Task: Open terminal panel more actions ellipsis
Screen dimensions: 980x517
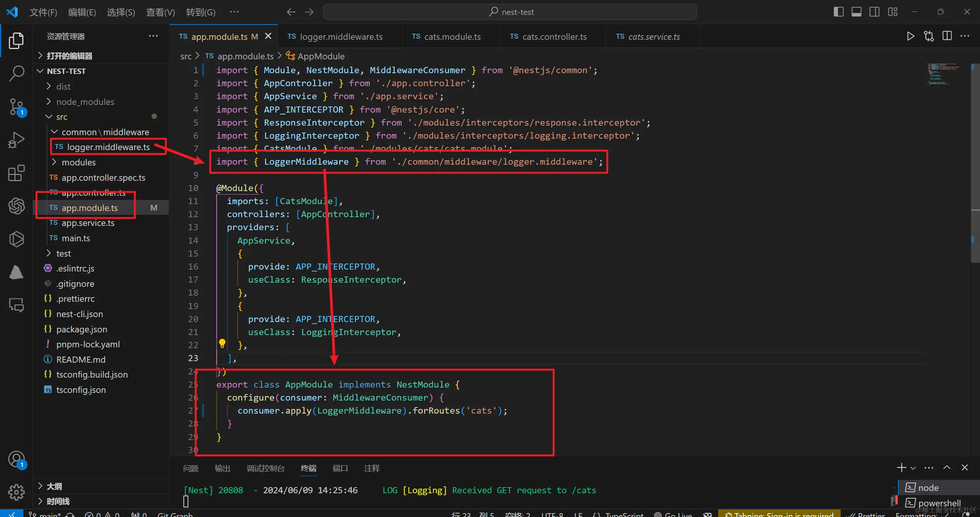Action: pyautogui.click(x=929, y=468)
